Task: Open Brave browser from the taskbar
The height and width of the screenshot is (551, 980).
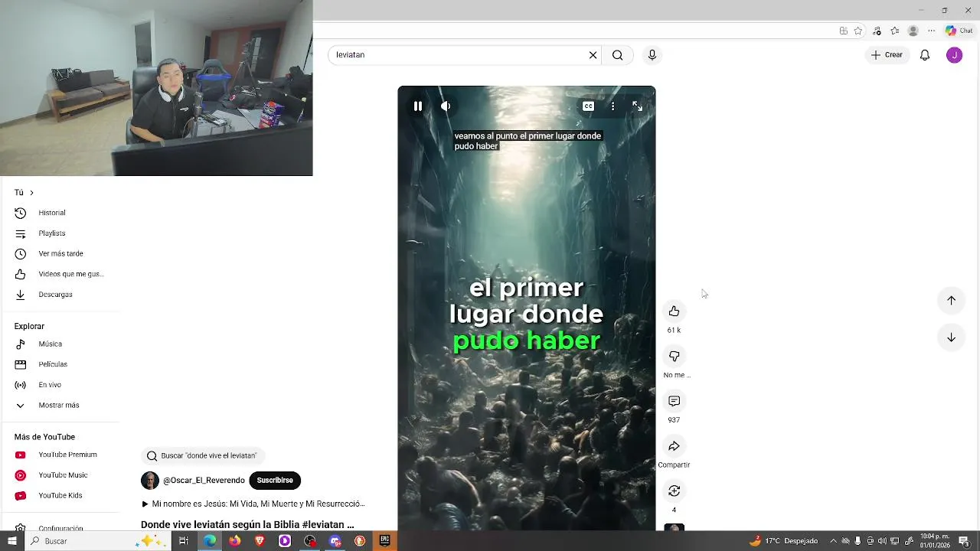Action: tap(260, 541)
